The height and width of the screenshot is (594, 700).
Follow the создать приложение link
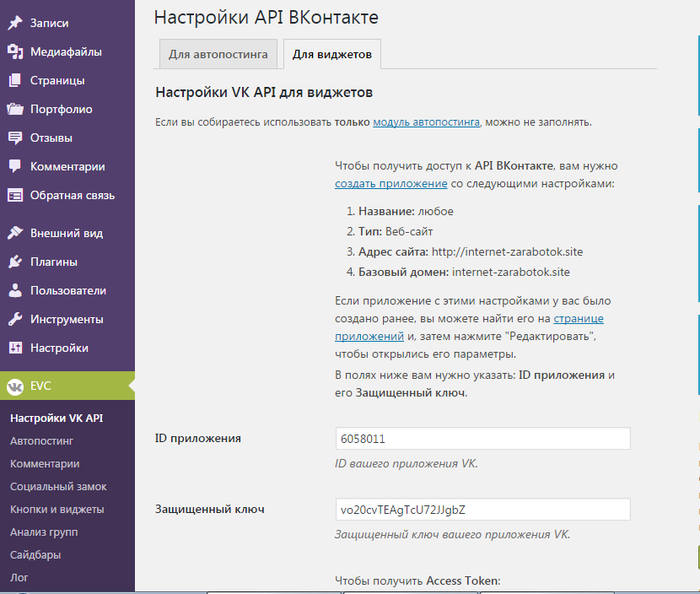[x=390, y=183]
